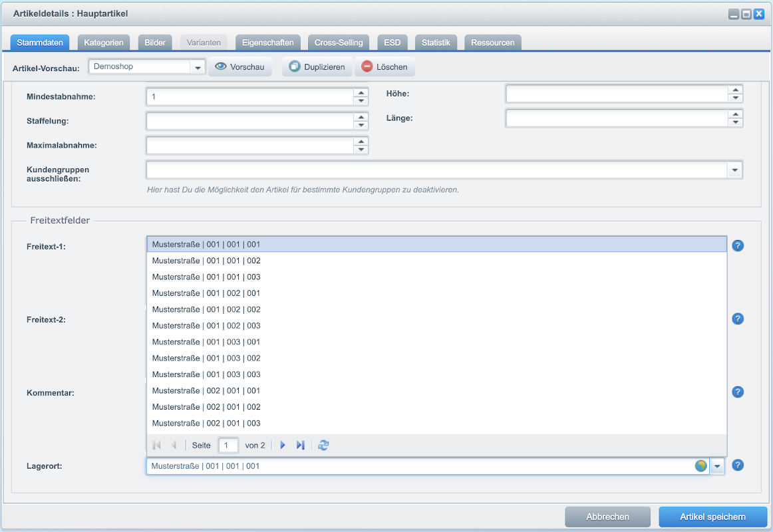Go to next page of dropdown list
The image size is (773, 532).
coord(283,446)
